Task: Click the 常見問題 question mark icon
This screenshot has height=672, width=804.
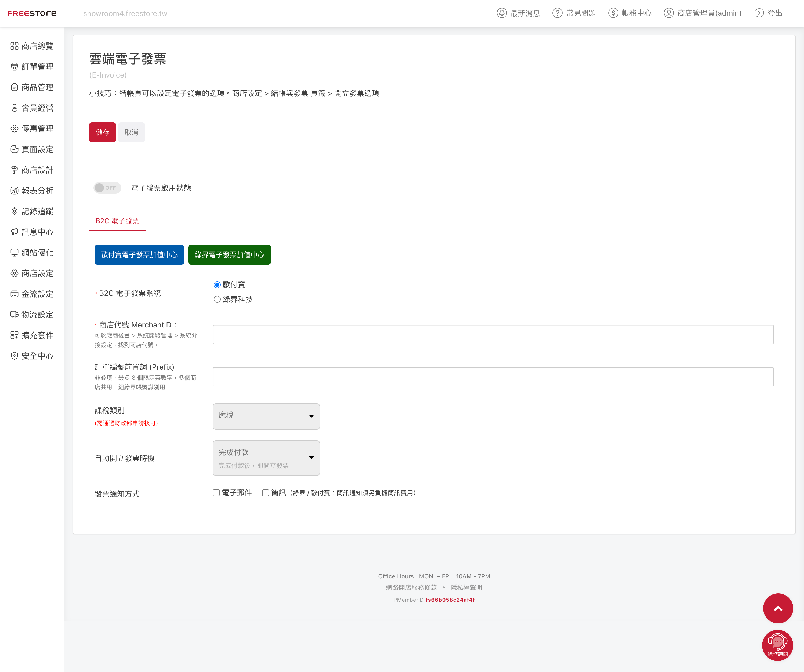Action: 557,13
